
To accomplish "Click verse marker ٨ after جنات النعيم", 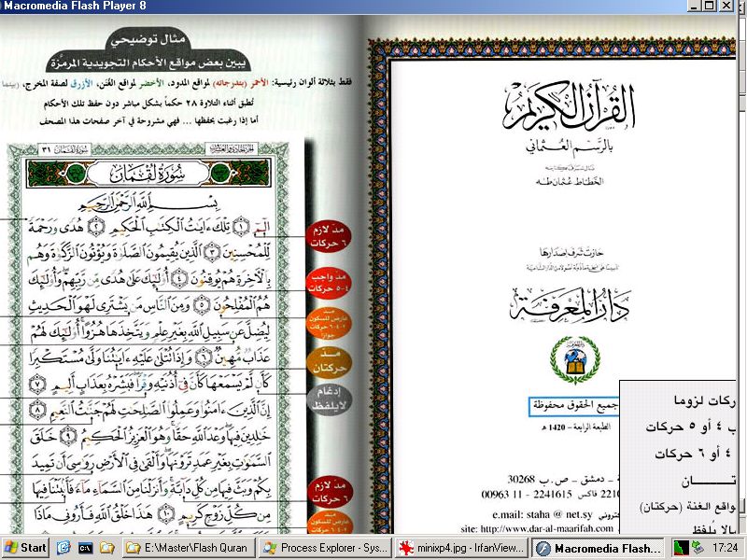I will click(x=37, y=410).
